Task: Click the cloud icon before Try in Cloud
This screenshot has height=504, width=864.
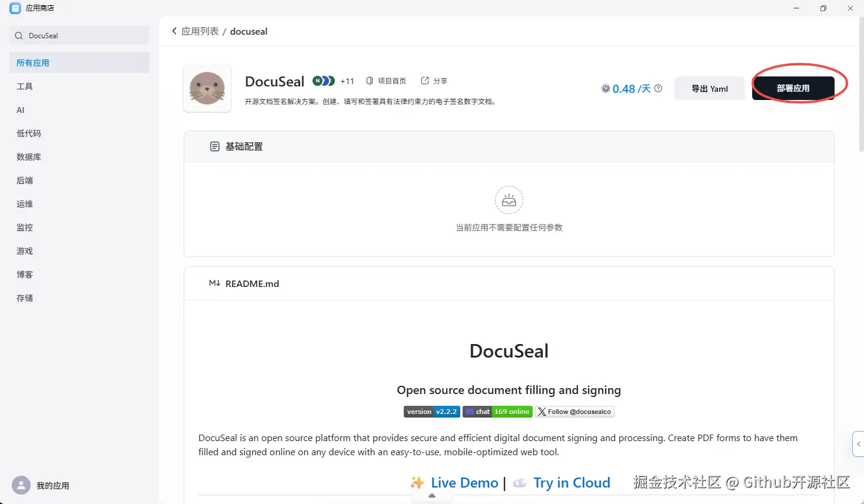Action: (520, 483)
